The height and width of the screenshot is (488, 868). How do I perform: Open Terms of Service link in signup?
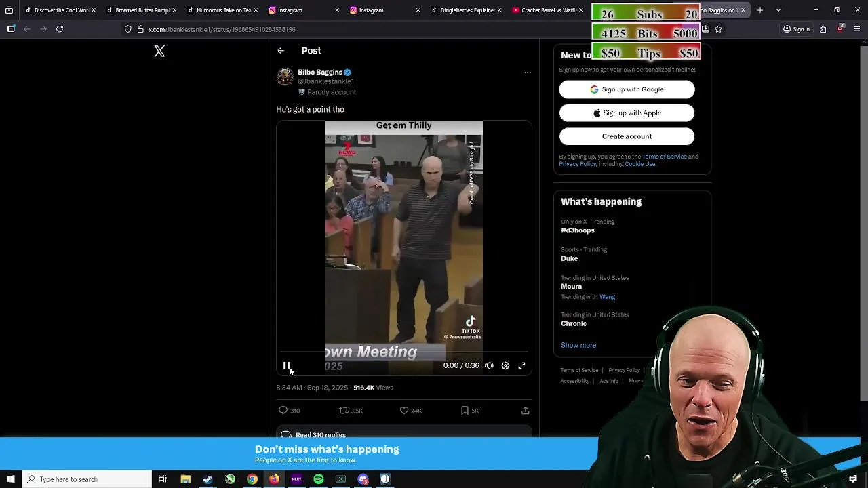(664, 157)
